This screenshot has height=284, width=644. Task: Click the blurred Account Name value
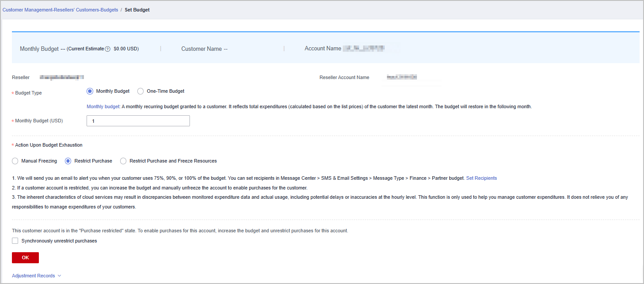(364, 49)
